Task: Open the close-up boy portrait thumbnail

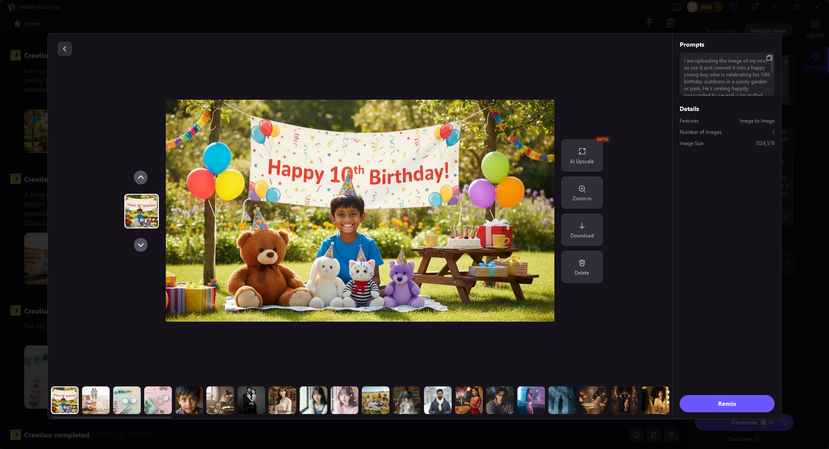Action: (189, 400)
